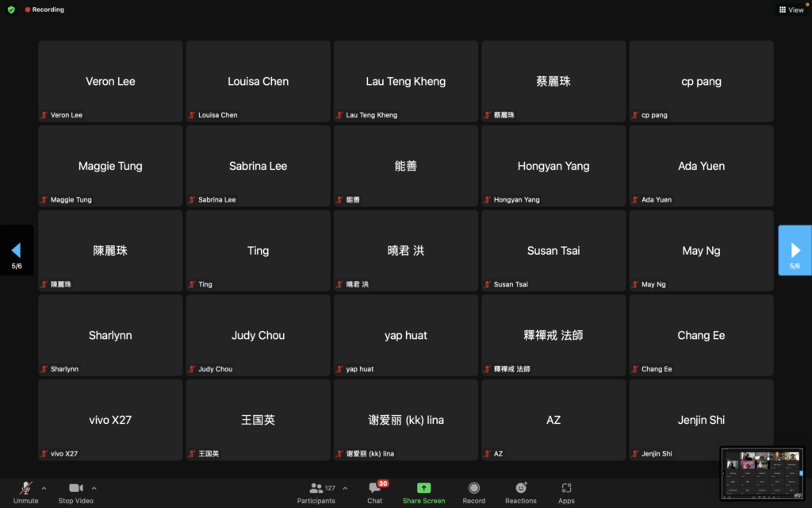Select Veron Lee's participant tile
This screenshot has height=508, width=812.
click(110, 82)
